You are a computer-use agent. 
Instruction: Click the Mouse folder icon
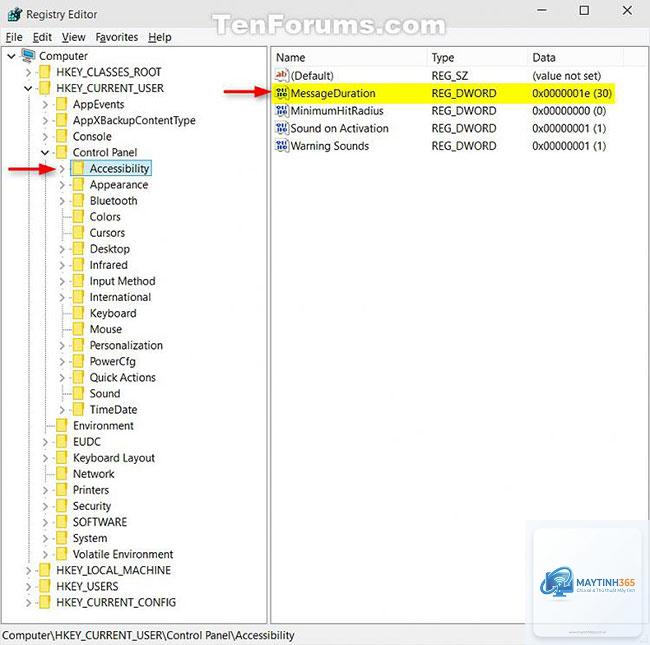pos(78,329)
